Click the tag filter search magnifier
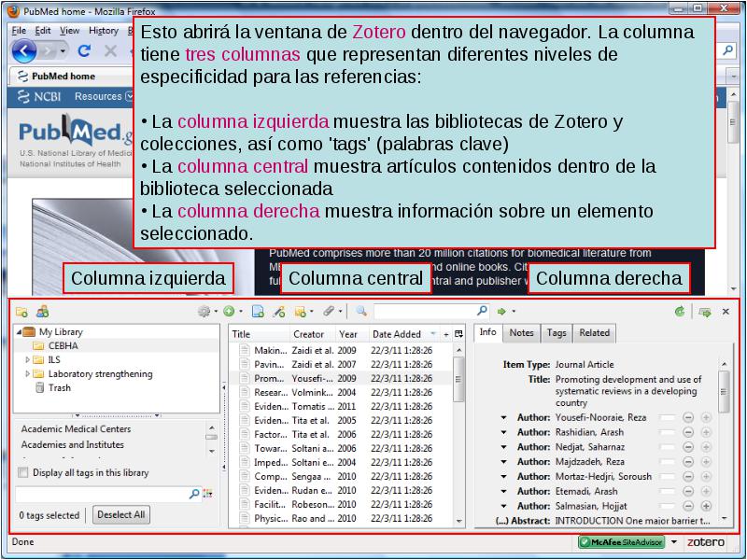This screenshot has height=560, width=747. click(x=194, y=494)
